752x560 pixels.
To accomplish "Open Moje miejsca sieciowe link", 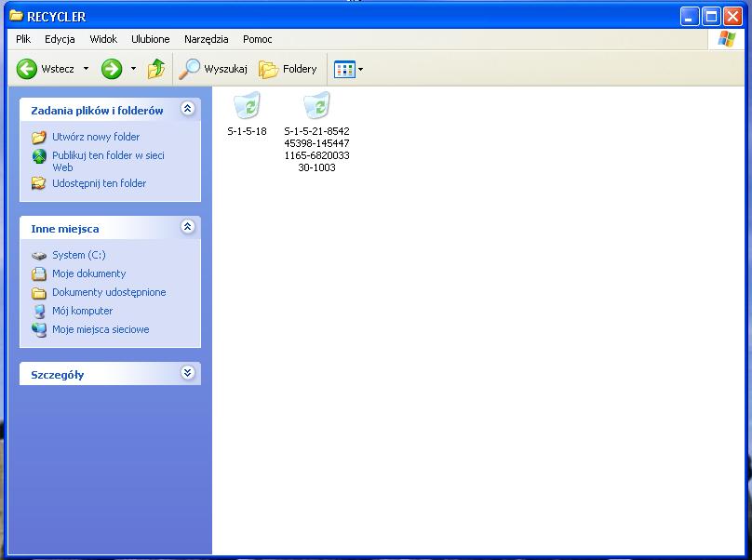I will coord(101,329).
